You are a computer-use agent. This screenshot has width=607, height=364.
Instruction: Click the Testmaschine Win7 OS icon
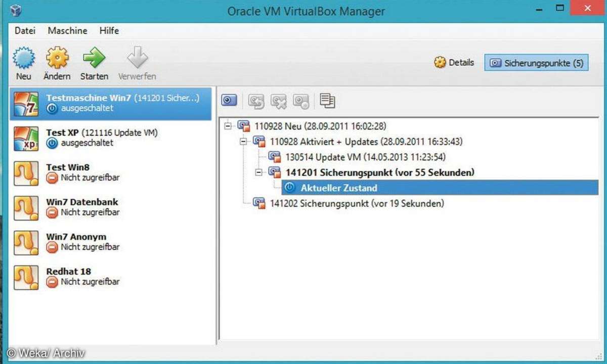(x=26, y=104)
